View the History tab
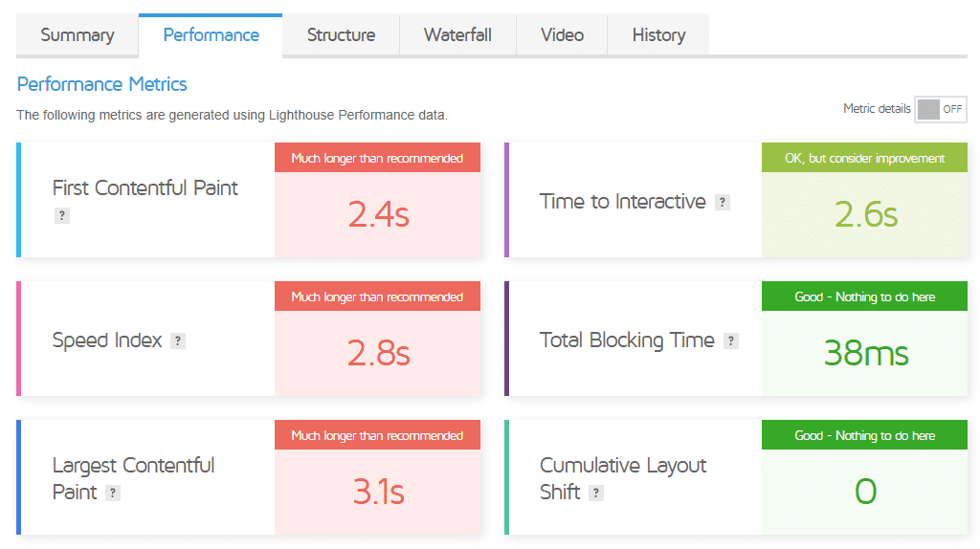Viewport: 980px width, 549px height. tap(658, 35)
